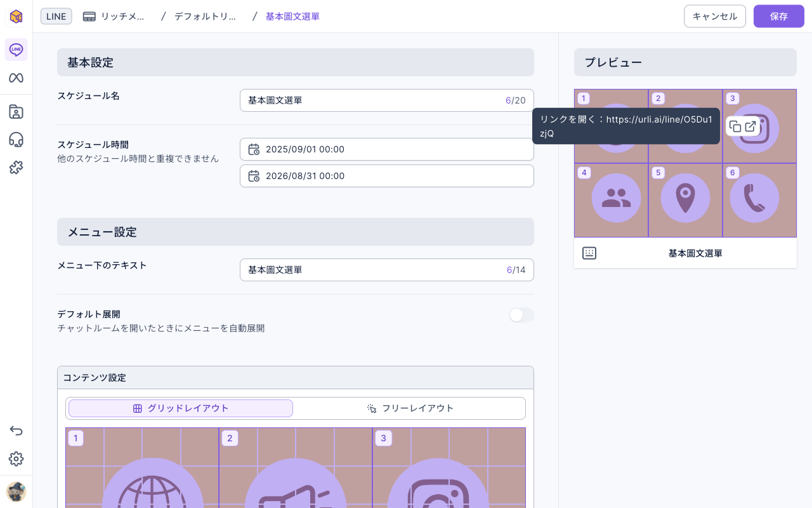This screenshot has height=508, width=812.
Task: Open the Meta channel sidebar icon
Action: point(16,78)
